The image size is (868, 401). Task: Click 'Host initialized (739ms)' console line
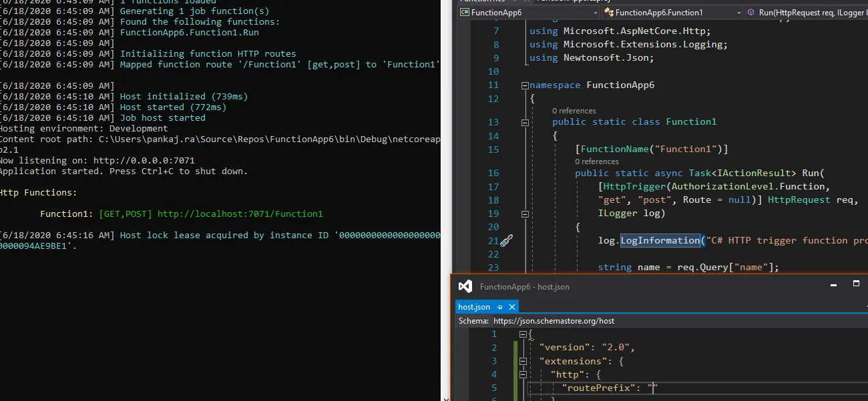click(x=184, y=97)
